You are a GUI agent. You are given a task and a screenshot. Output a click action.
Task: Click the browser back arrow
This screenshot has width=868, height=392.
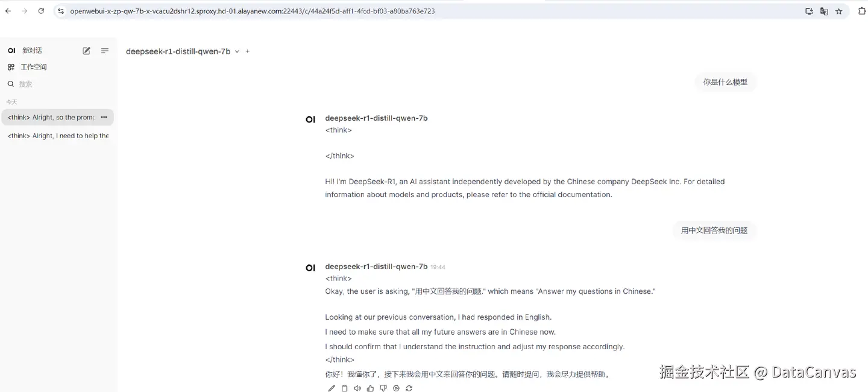[x=8, y=11]
